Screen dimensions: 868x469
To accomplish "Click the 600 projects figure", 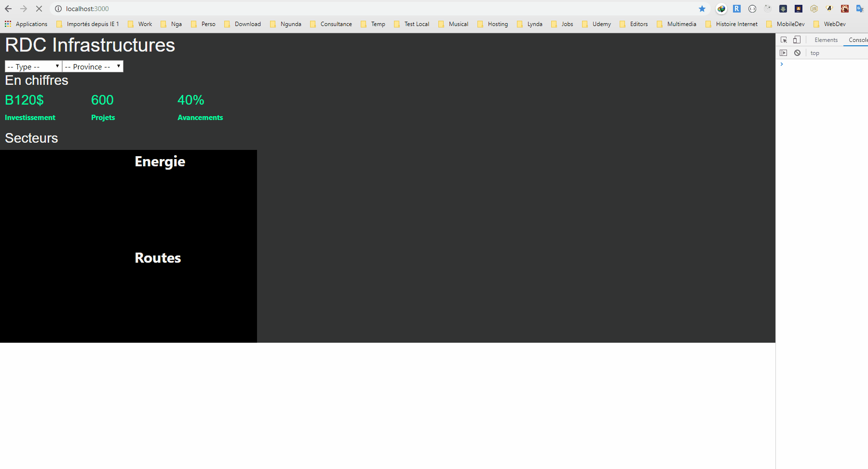I will (x=102, y=100).
